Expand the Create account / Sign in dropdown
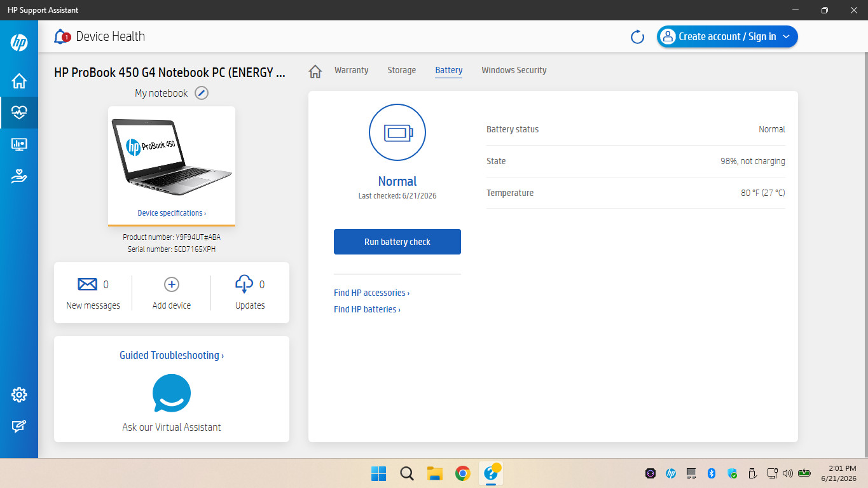 point(727,37)
